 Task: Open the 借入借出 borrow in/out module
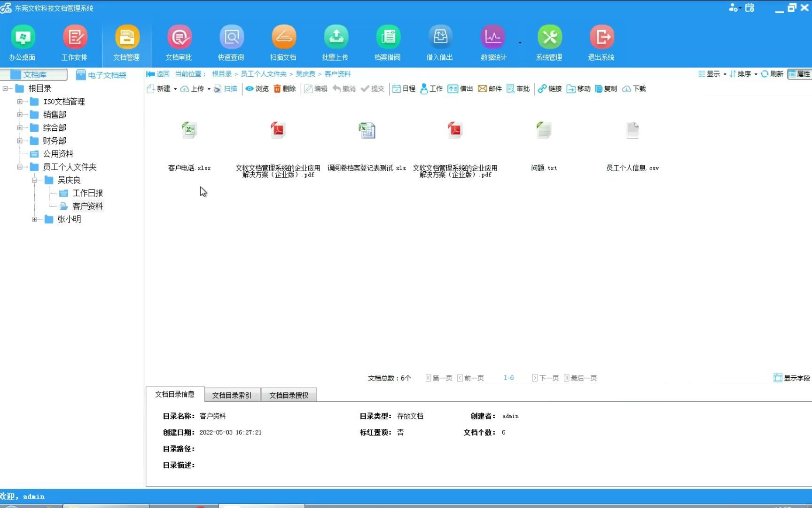(440, 42)
